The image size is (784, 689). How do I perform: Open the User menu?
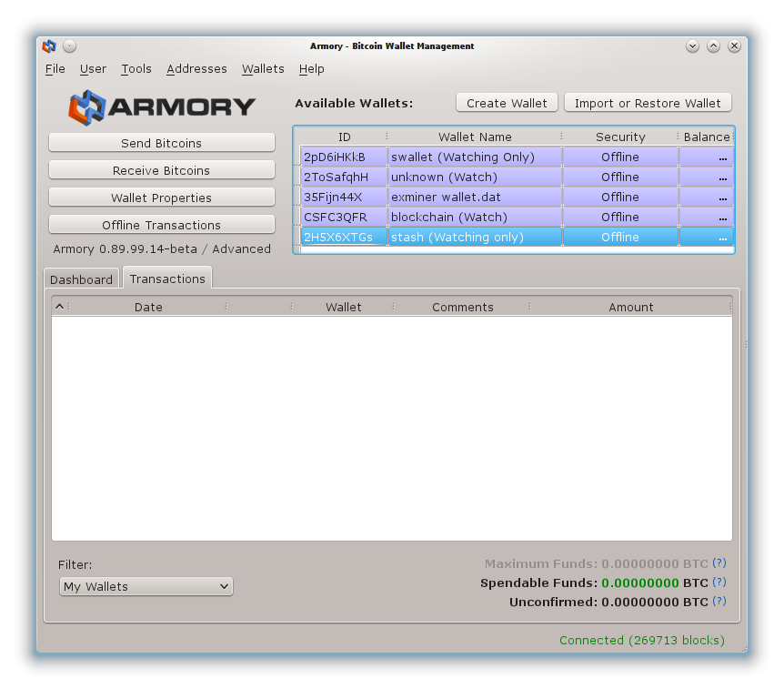[93, 68]
